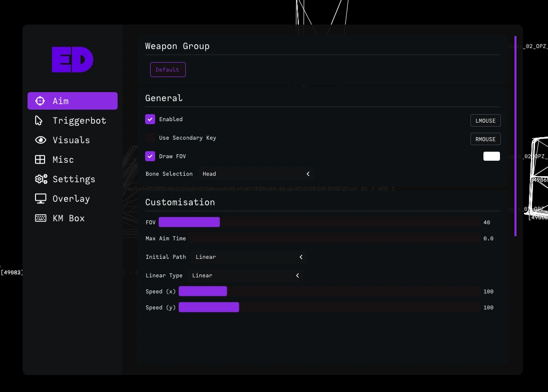Click the purple vertical scrollbar
548x392 pixels.
(515, 136)
